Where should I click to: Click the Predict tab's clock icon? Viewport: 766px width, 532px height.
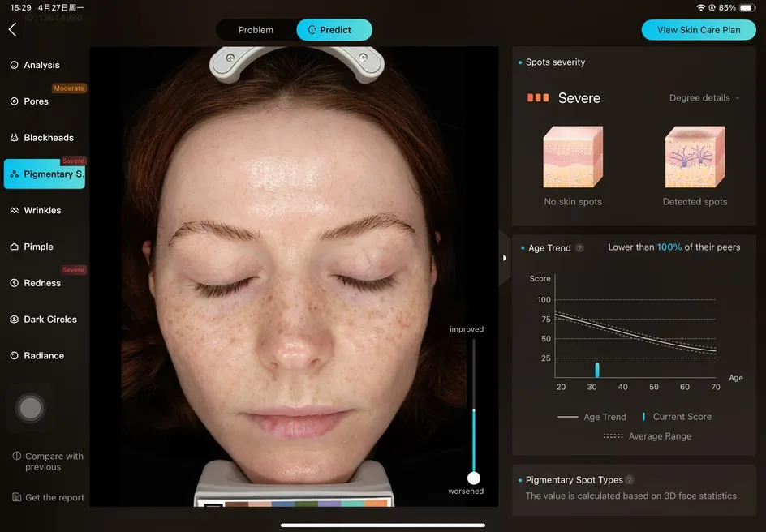pos(312,30)
